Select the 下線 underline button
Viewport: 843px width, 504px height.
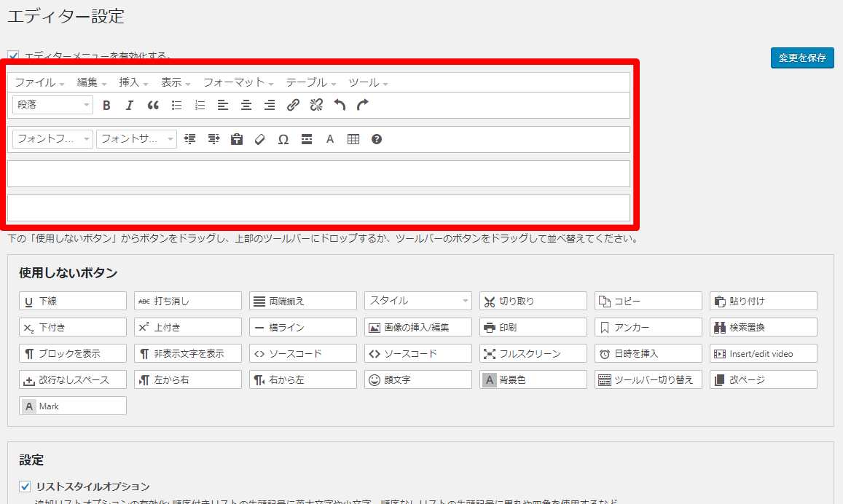[x=73, y=301]
